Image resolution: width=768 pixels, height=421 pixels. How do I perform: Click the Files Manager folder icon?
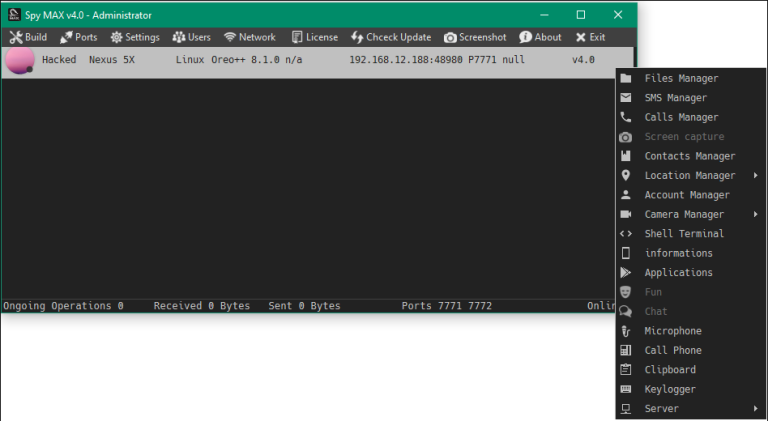tap(625, 78)
